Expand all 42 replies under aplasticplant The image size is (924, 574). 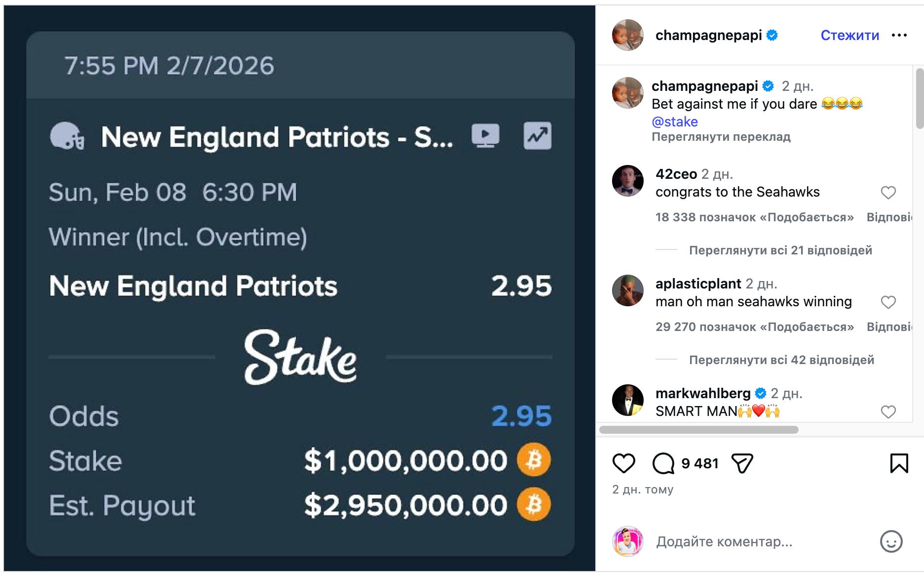click(781, 360)
